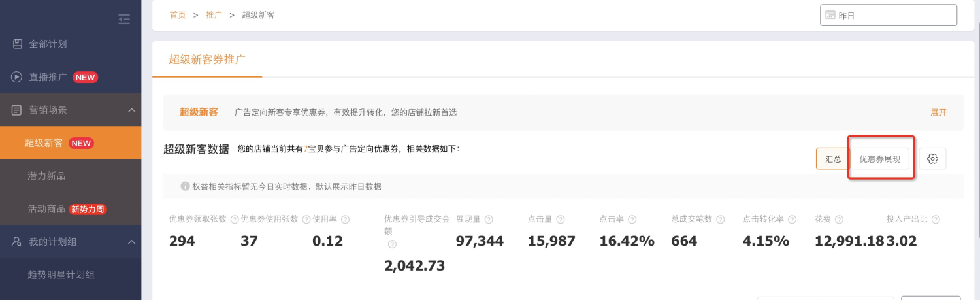Click the help icon next to 点击率
The image size is (980, 300).
coord(632,220)
